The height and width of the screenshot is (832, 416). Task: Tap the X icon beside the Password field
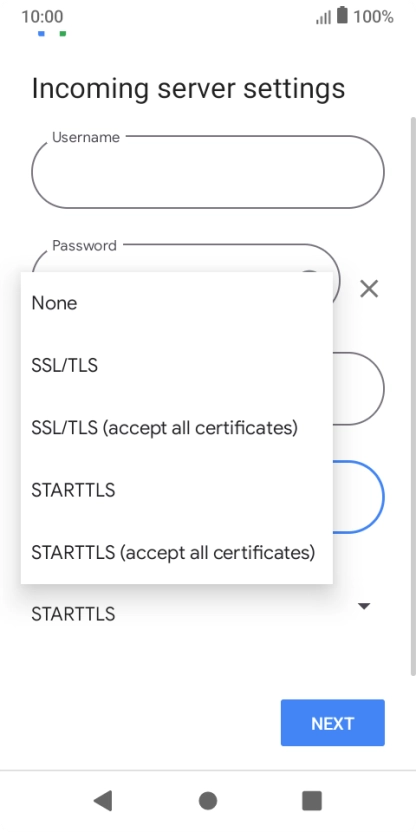pos(369,289)
